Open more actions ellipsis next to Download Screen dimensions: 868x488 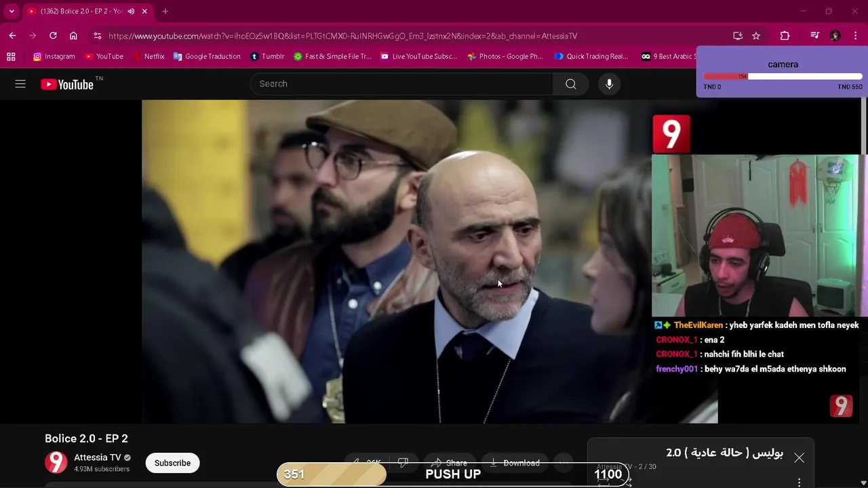pos(564,463)
